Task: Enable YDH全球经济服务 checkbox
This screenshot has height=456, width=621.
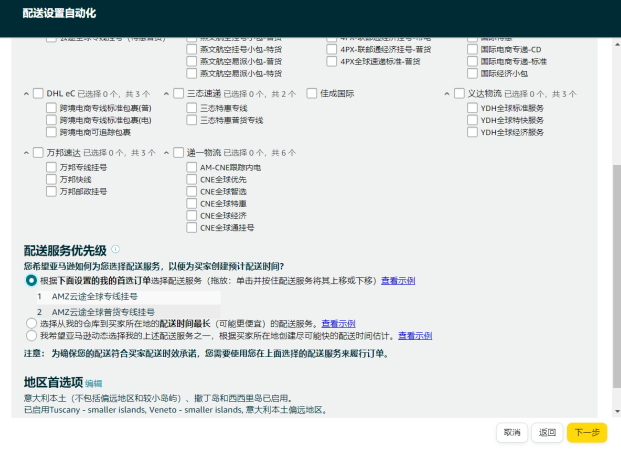Action: coord(472,132)
